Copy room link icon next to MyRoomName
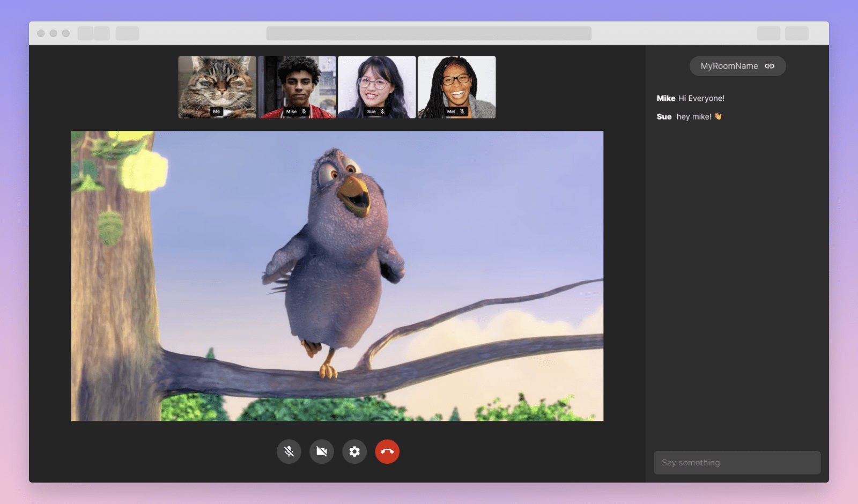This screenshot has height=504, width=858. pyautogui.click(x=770, y=66)
